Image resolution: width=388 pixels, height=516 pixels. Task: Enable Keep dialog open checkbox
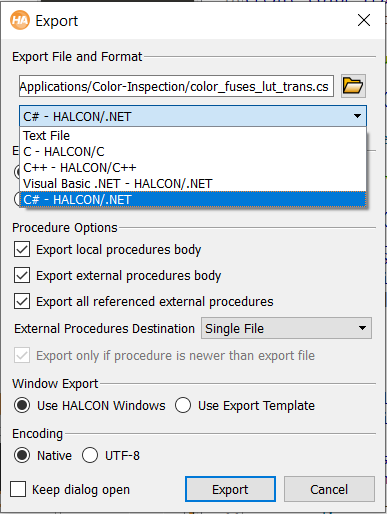tap(18, 489)
